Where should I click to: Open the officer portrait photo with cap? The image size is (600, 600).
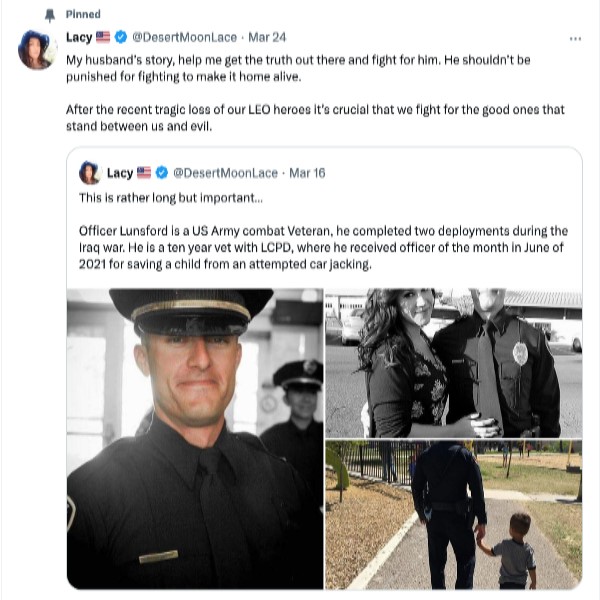195,439
